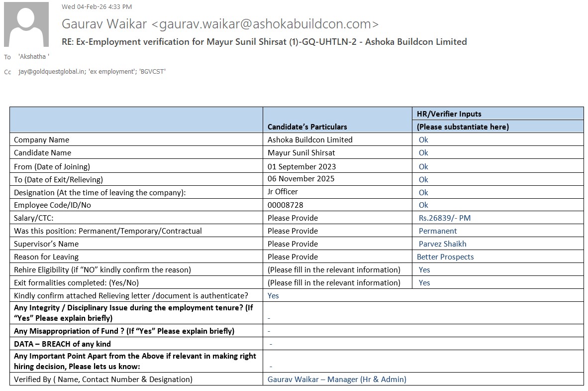This screenshot has height=391, width=588.
Task: Select Permanent/Temporary/Contractual question label
Action: [x=107, y=231]
